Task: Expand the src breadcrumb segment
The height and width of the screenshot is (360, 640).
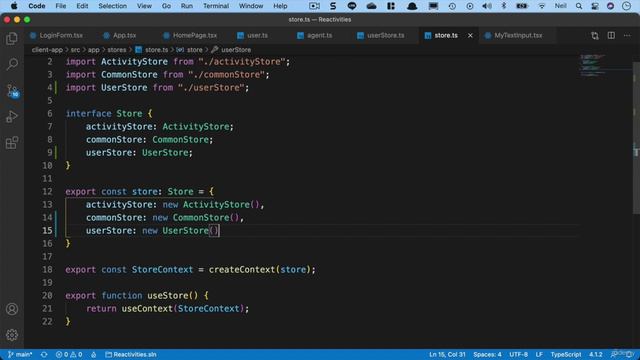Action: (x=76, y=50)
